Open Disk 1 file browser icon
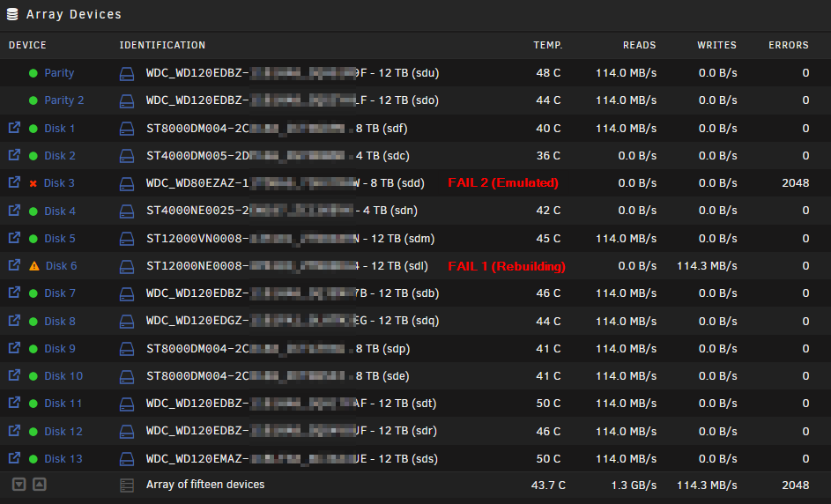Image resolution: width=831 pixels, height=504 pixels. tap(14, 127)
